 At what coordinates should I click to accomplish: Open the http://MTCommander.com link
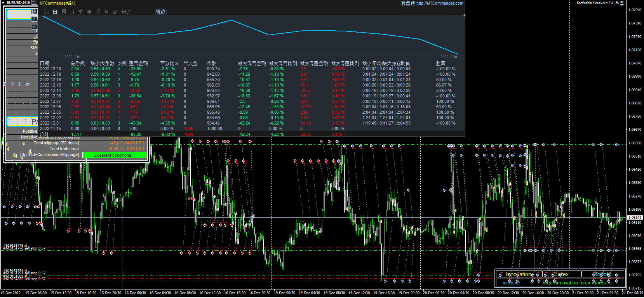click(439, 3)
